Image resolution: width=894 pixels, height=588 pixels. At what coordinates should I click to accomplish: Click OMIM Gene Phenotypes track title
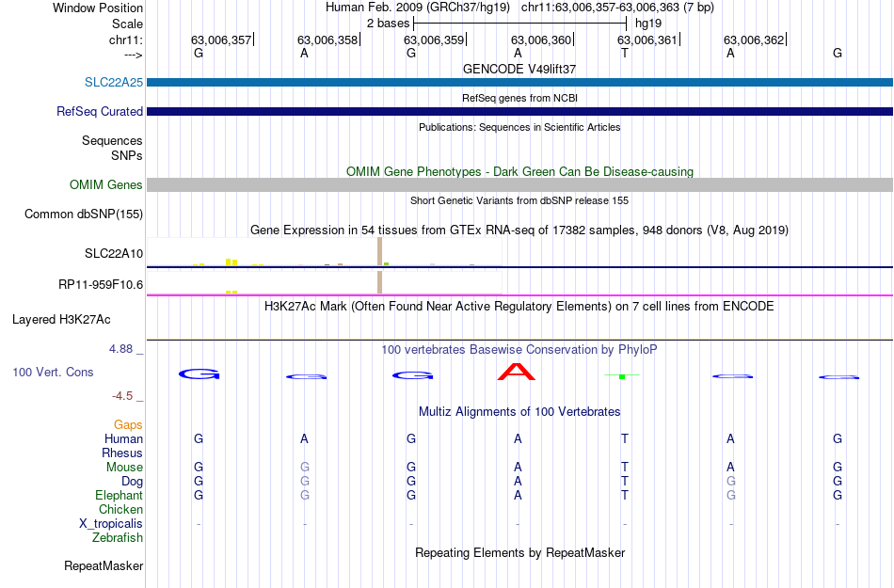[519, 171]
